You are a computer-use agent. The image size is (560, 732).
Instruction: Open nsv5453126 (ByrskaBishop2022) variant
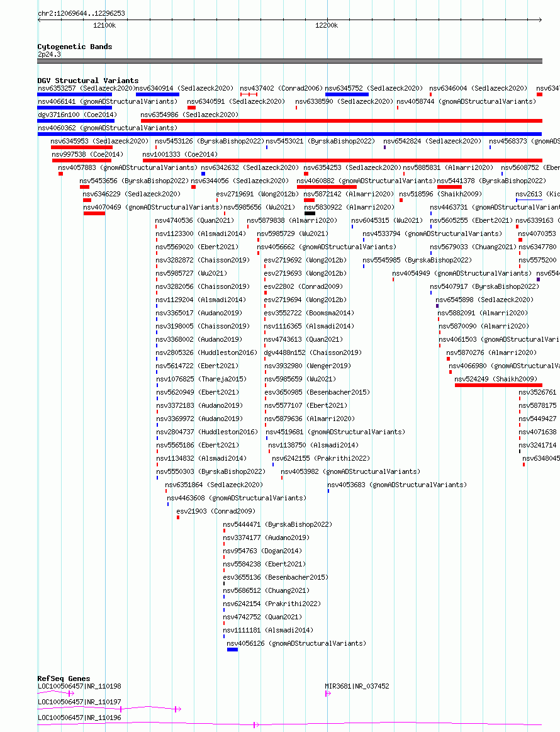tap(210, 141)
